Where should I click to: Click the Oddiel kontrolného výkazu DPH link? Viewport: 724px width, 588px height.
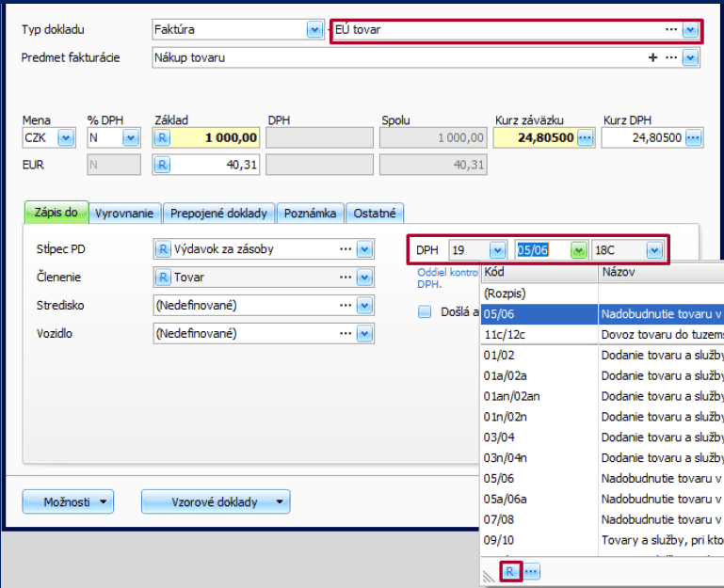(x=447, y=278)
